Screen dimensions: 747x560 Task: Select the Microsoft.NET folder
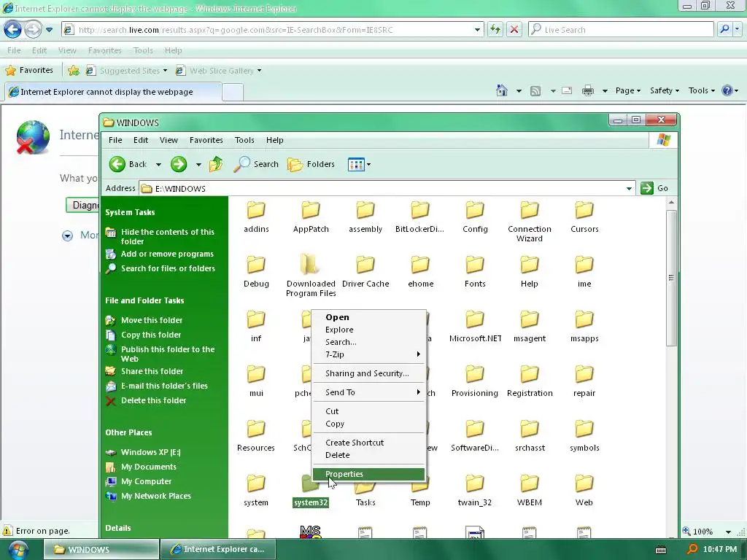pyautogui.click(x=475, y=327)
